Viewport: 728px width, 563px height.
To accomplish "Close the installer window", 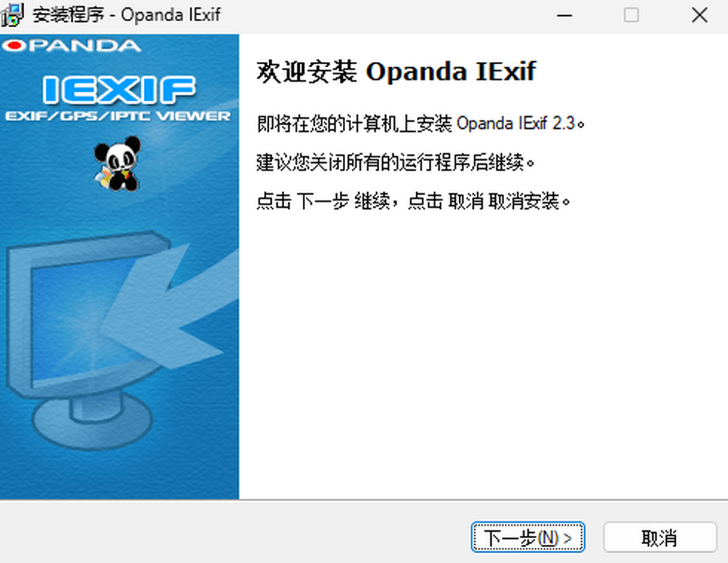I will tap(699, 15).
